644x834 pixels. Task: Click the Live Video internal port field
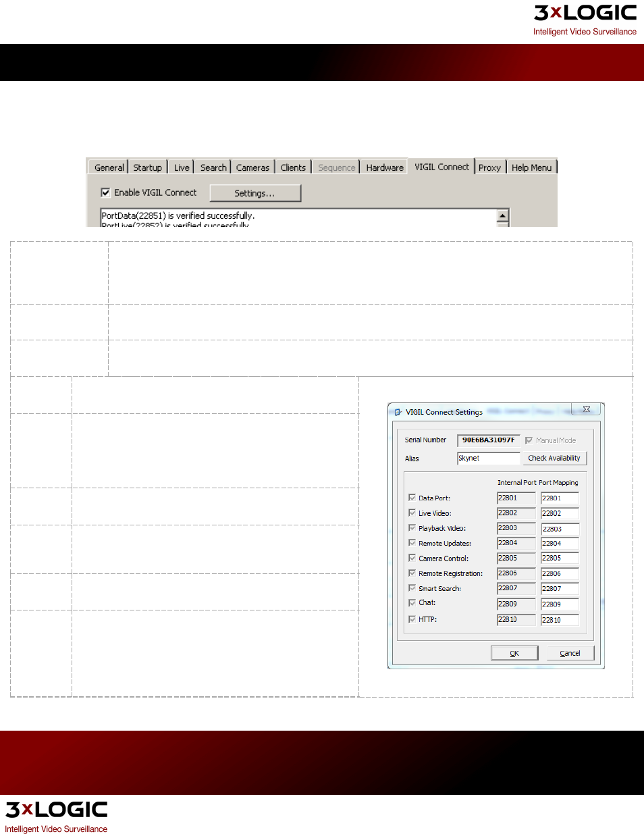tap(516, 513)
